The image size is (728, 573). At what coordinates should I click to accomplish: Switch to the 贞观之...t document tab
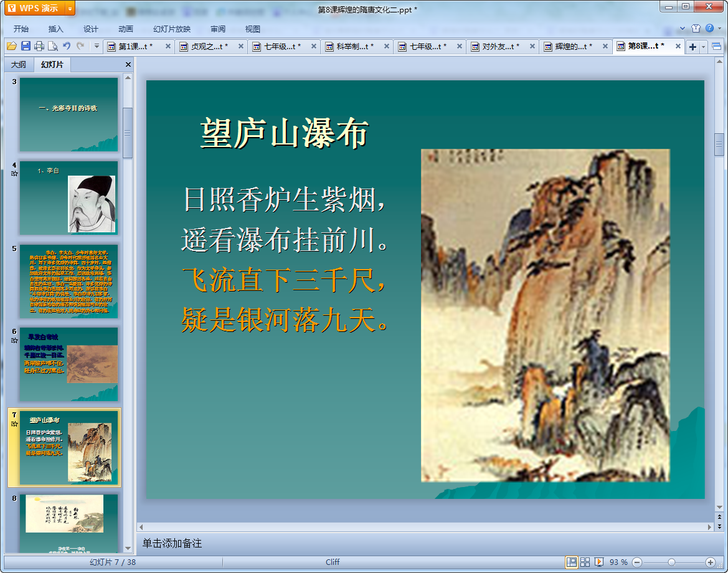[207, 47]
